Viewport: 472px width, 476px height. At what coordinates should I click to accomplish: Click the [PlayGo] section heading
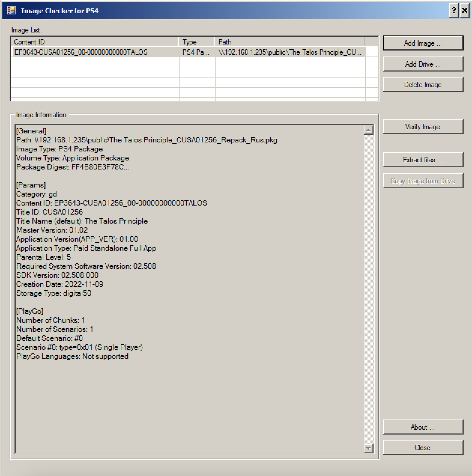pos(30,311)
